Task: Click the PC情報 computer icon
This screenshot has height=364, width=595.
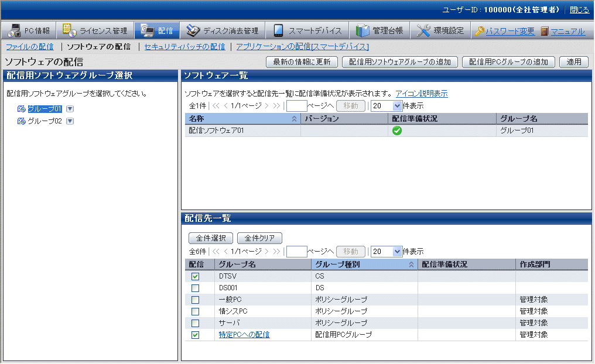Action: pyautogui.click(x=15, y=30)
